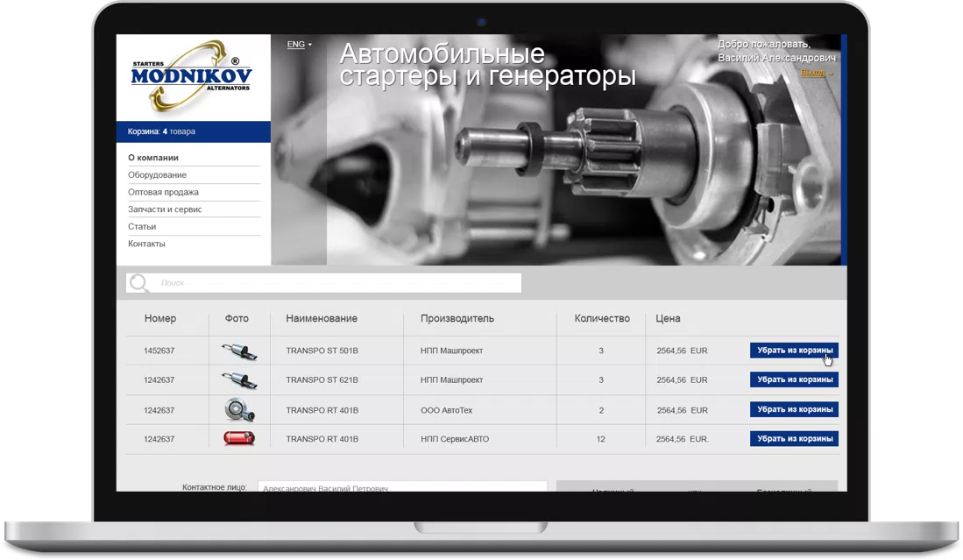Click the Контактное лицо input field

pos(402,486)
